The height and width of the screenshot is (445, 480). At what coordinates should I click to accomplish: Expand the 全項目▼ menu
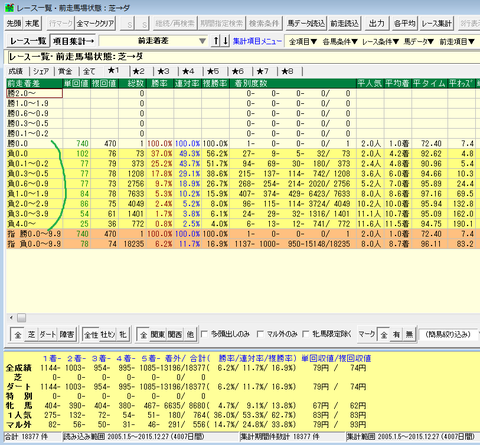pyautogui.click(x=303, y=41)
